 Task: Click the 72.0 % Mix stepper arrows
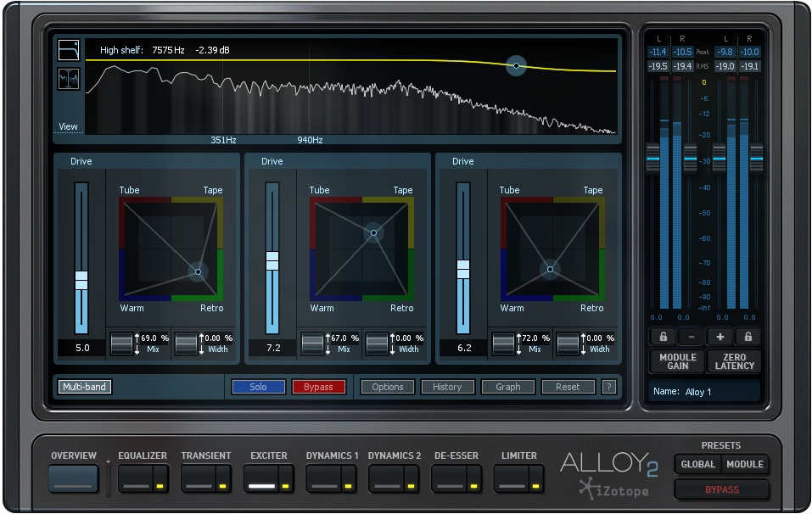(x=519, y=344)
